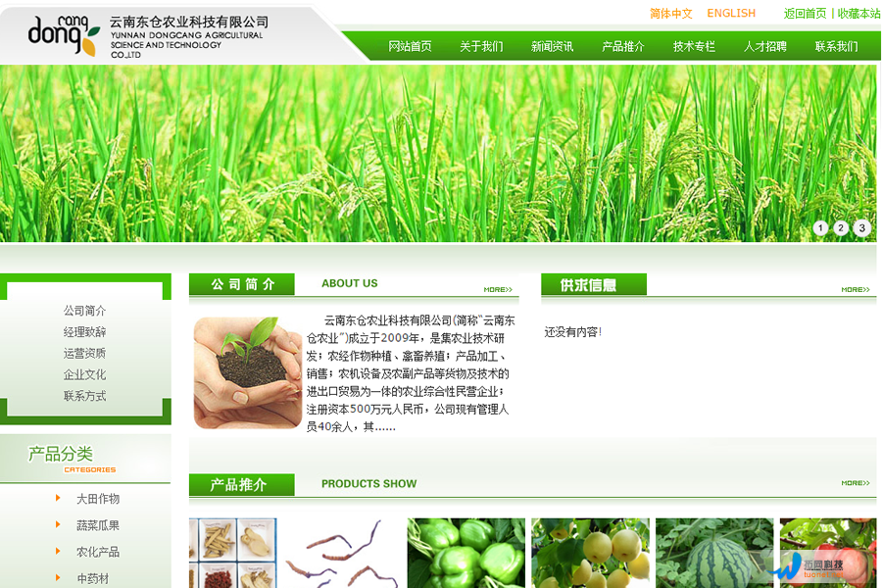Click the orange arrow beside 中药材
The width and height of the screenshot is (882, 588).
(x=59, y=578)
